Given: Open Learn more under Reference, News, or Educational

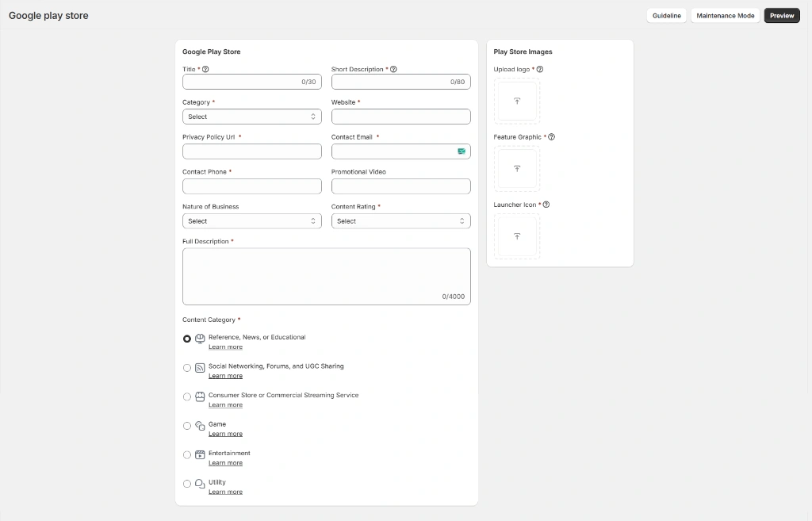Looking at the screenshot, I should click(x=225, y=347).
